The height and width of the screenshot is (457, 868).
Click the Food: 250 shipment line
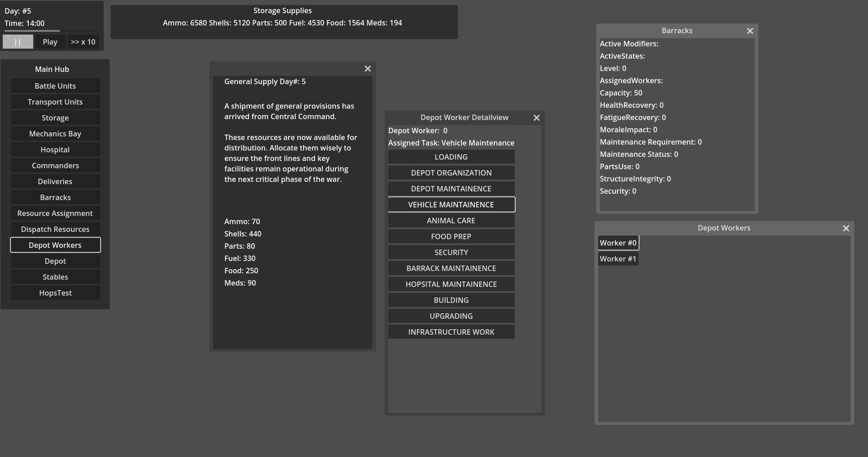241,271
